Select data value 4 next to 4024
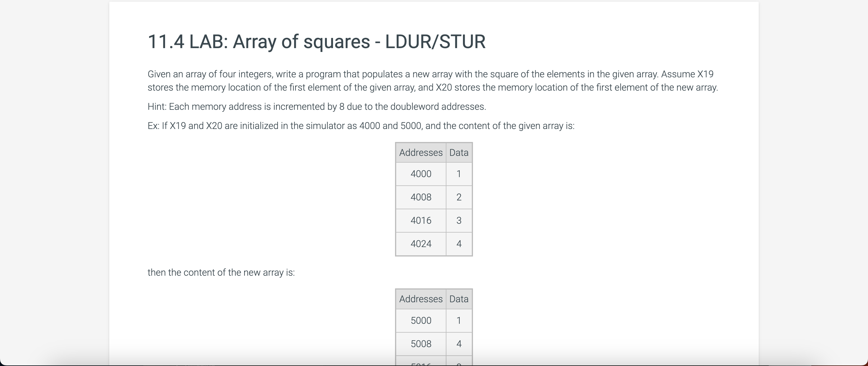The width and height of the screenshot is (868, 366). coord(459,244)
